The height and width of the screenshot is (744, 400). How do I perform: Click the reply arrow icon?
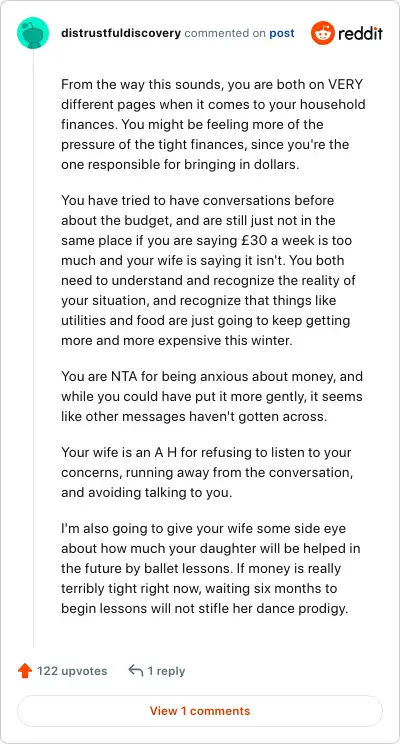click(136, 670)
